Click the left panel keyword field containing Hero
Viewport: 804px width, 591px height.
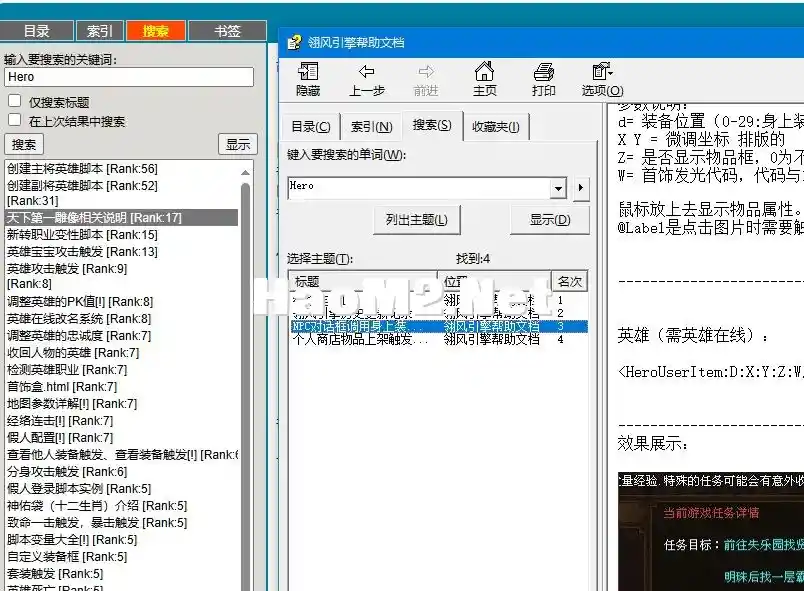129,77
